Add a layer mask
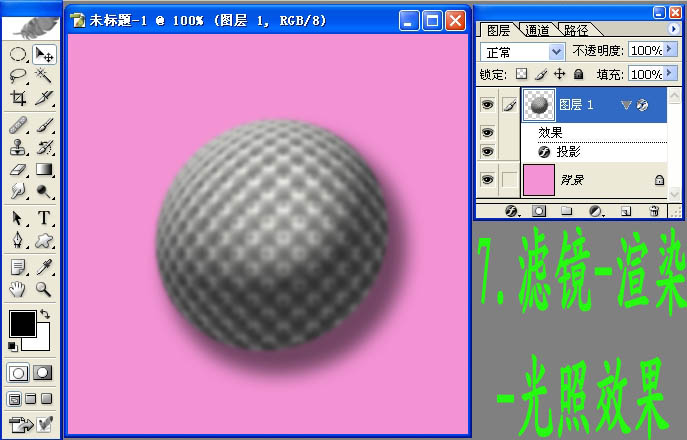 539,211
